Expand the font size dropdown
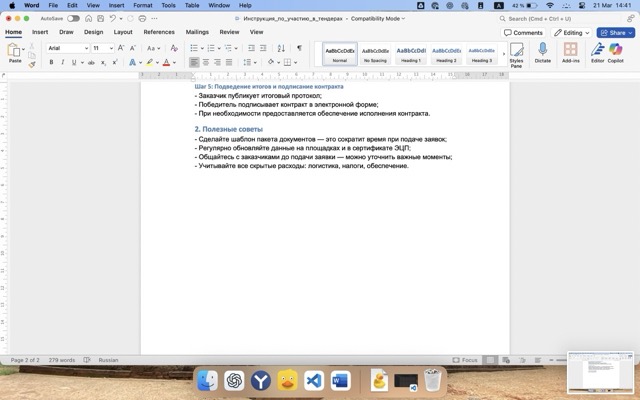The width and height of the screenshot is (640, 400). click(x=110, y=48)
